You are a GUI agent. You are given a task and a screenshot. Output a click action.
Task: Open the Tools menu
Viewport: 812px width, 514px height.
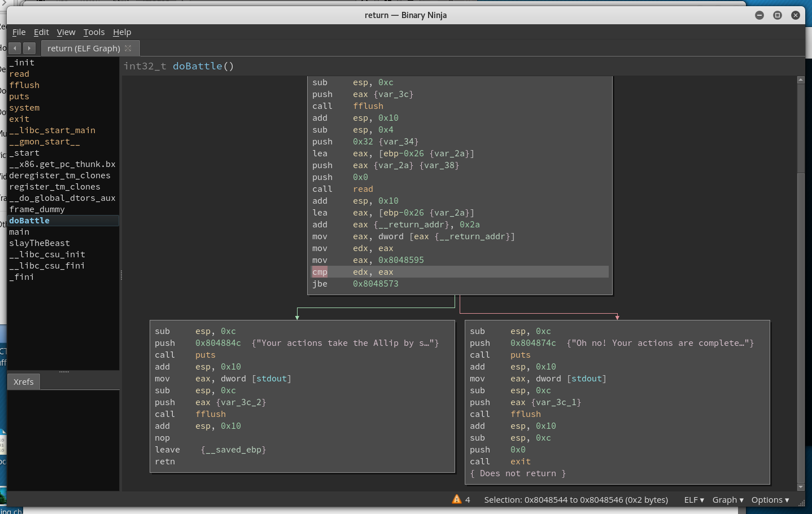click(x=94, y=32)
